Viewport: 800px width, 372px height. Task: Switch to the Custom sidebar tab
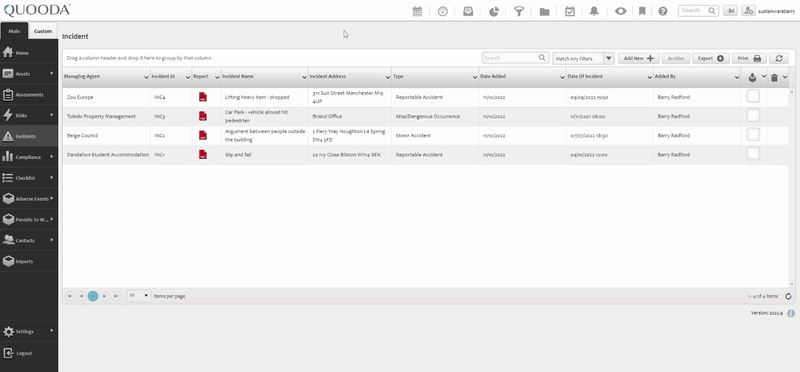(x=43, y=31)
